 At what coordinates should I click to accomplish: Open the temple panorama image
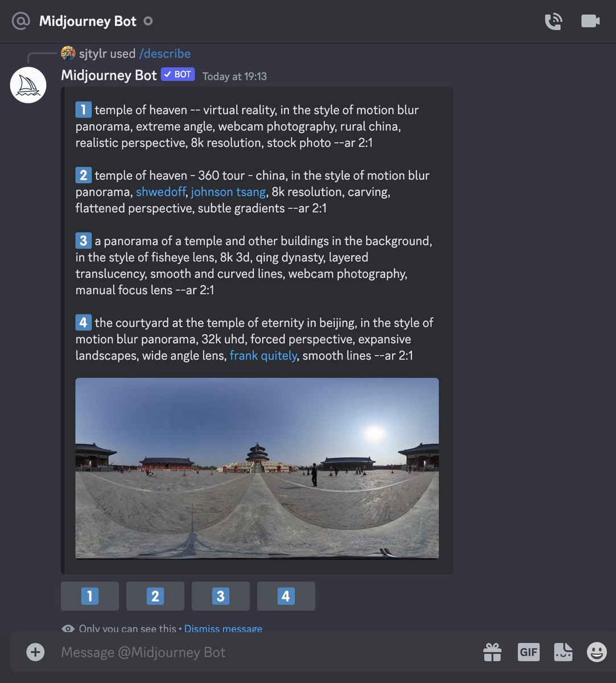tap(257, 468)
